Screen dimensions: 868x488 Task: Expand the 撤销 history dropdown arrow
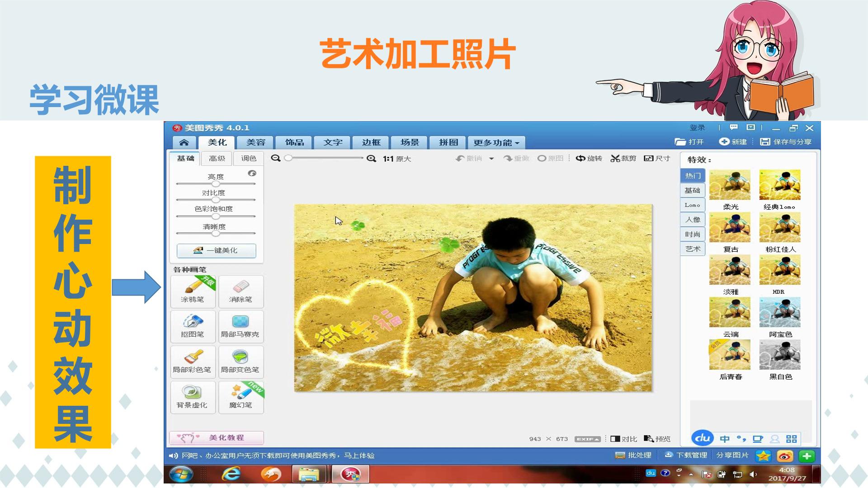coord(491,159)
